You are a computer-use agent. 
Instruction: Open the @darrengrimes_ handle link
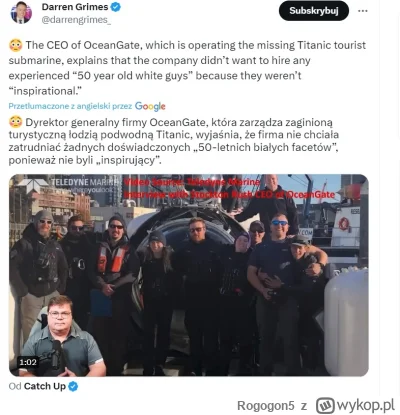click(x=76, y=20)
